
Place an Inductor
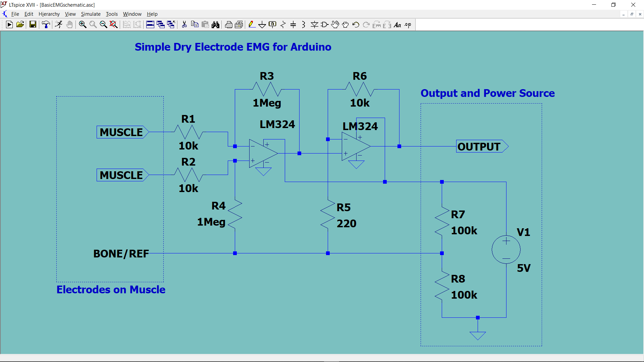[x=303, y=24]
